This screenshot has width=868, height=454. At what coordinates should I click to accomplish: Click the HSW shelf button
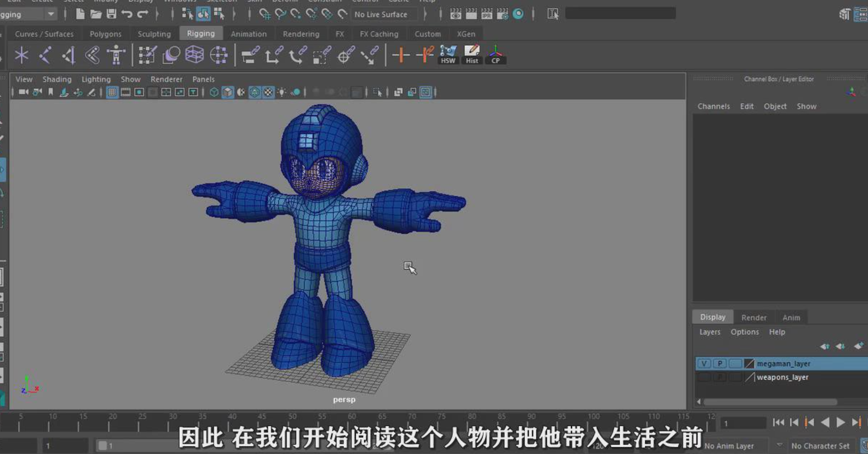coord(448,55)
